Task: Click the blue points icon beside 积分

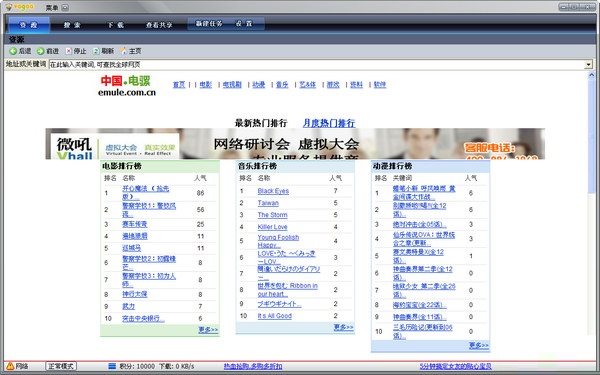Action: tap(112, 366)
